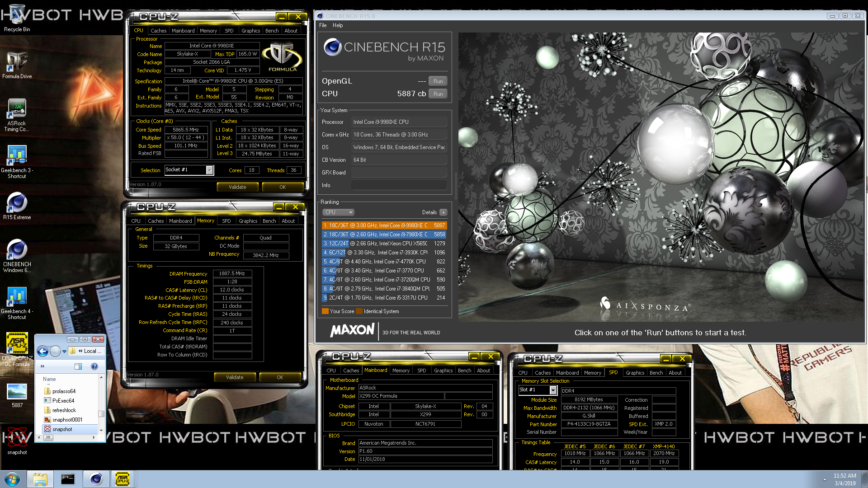Open the Windows Start menu
Viewport: 868px width, 488px height.
(12, 479)
